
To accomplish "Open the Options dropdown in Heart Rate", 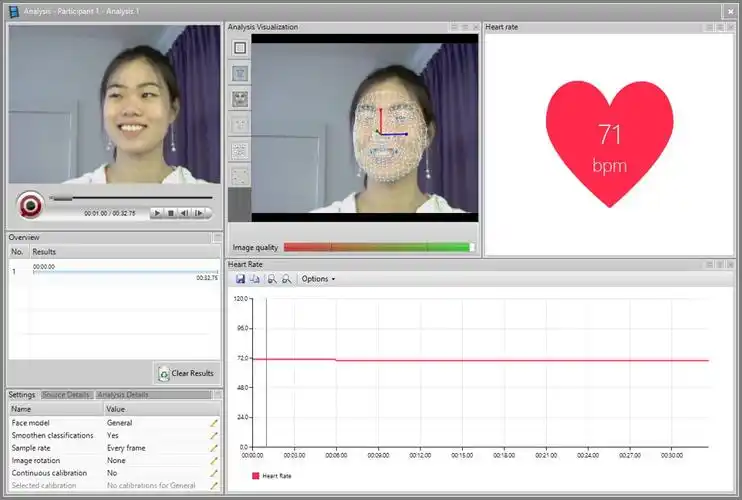I will (x=318, y=279).
